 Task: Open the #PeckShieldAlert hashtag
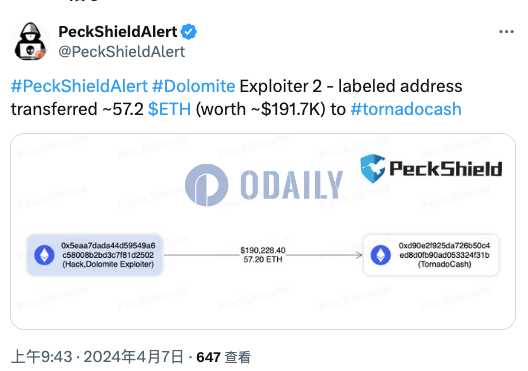coord(79,86)
